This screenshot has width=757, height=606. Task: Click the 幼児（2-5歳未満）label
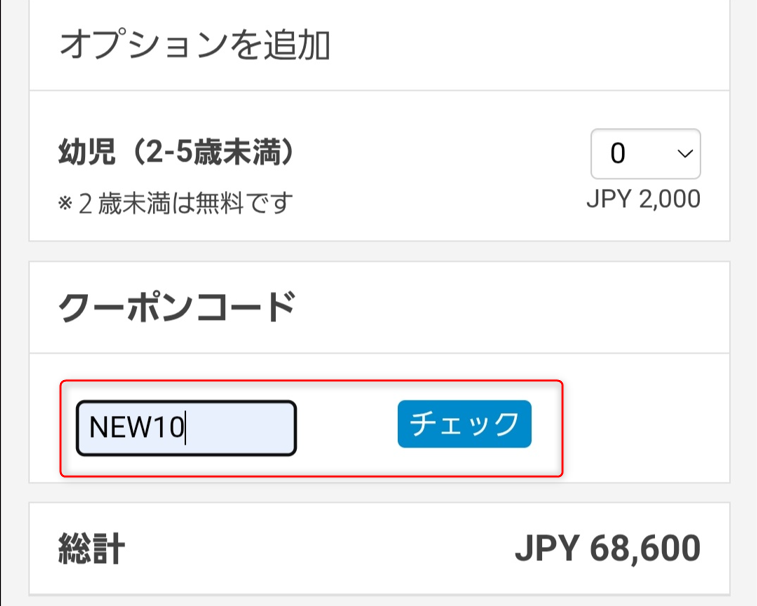point(176,153)
